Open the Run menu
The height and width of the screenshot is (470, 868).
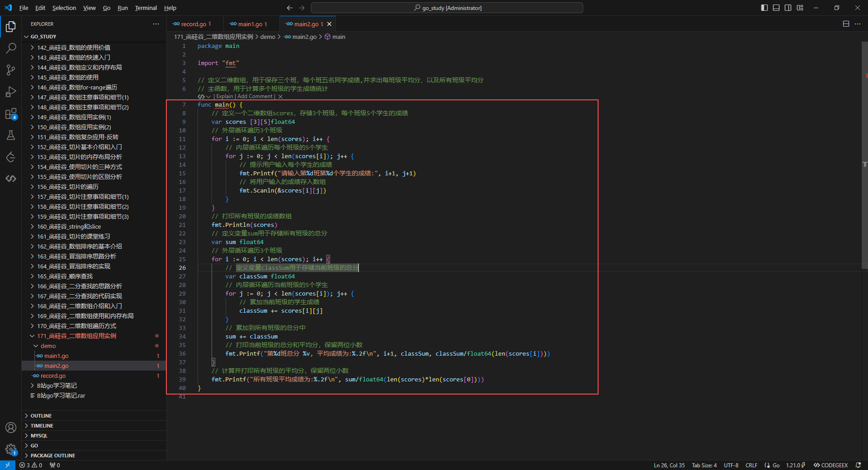click(x=123, y=8)
